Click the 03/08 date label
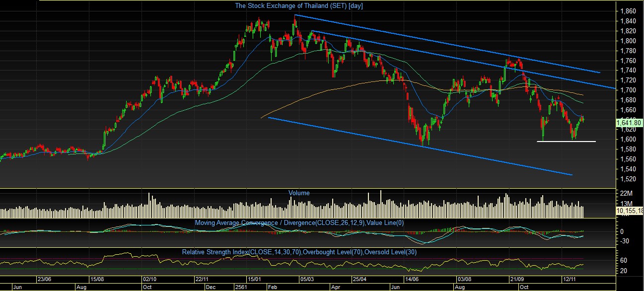 tap(464, 280)
